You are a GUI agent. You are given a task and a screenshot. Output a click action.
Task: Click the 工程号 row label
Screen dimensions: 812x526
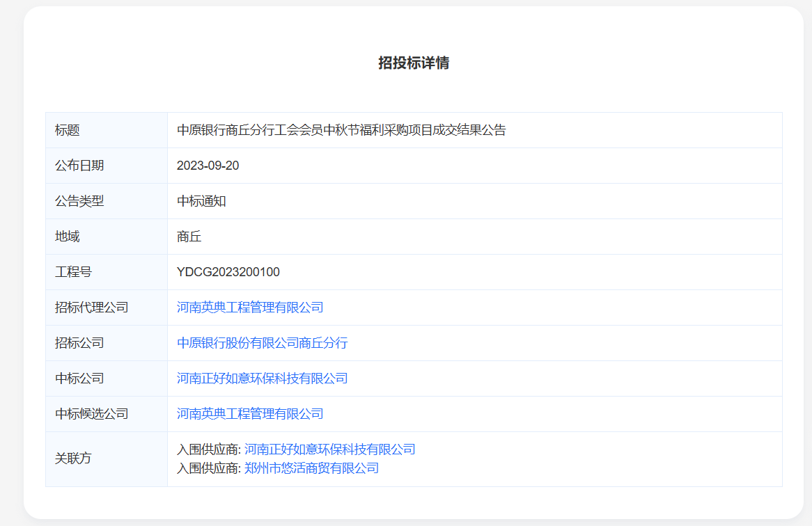pos(73,272)
